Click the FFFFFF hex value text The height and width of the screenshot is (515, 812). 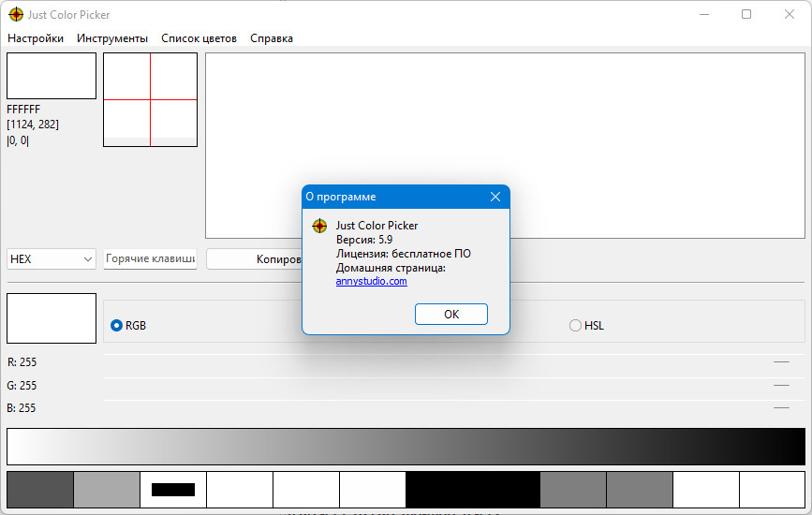click(x=23, y=110)
